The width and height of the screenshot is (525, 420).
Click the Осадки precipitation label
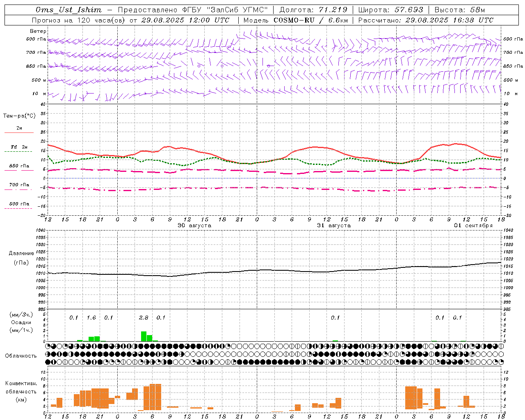click(x=21, y=322)
